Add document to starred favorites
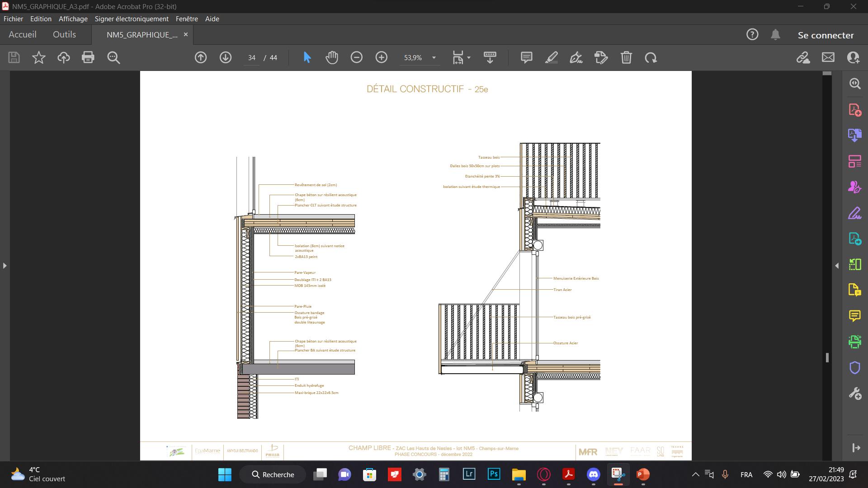The height and width of the screenshot is (488, 868). click(x=39, y=57)
